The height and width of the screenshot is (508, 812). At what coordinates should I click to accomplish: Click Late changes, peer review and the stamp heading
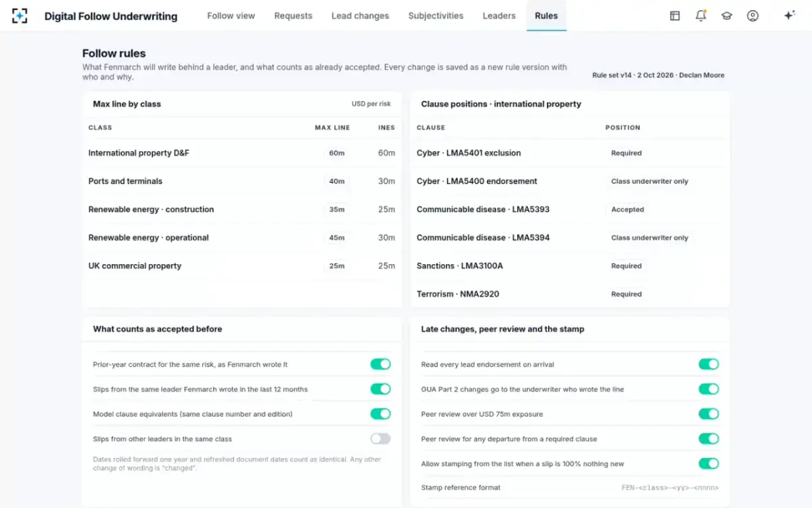click(x=503, y=329)
